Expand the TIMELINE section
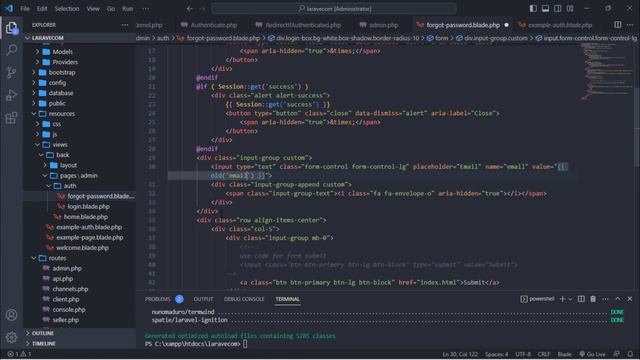 [x=79, y=344]
